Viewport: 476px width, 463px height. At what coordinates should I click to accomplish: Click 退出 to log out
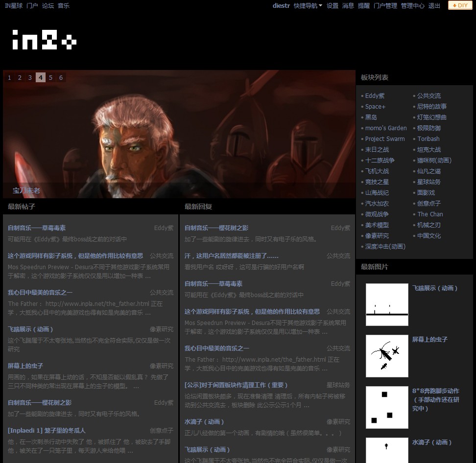[434, 5]
